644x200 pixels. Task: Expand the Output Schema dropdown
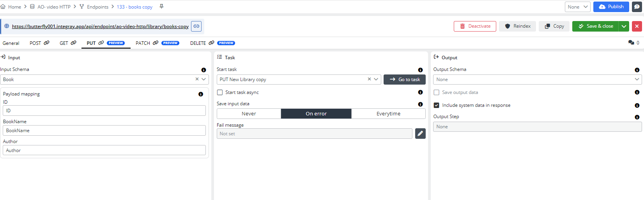click(637, 79)
